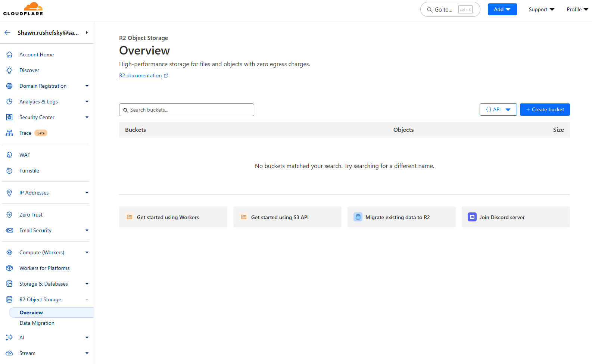Expand the Analytics & Logs arrow
This screenshot has width=592, height=364.
click(x=87, y=102)
